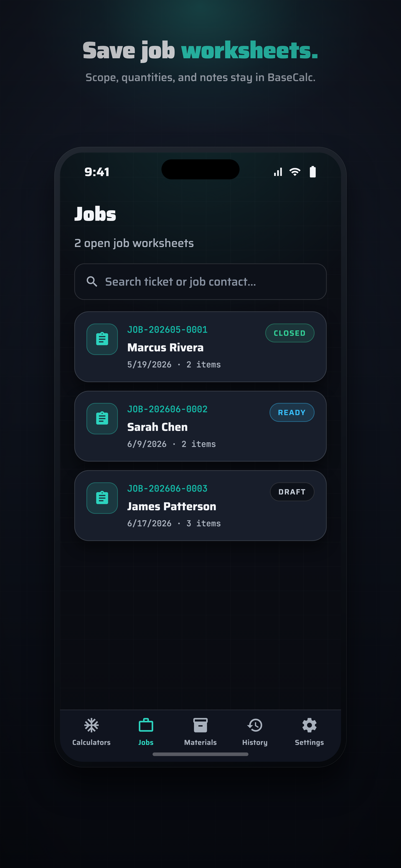Tap the Jobs page heading
The height and width of the screenshot is (868, 401).
point(95,214)
